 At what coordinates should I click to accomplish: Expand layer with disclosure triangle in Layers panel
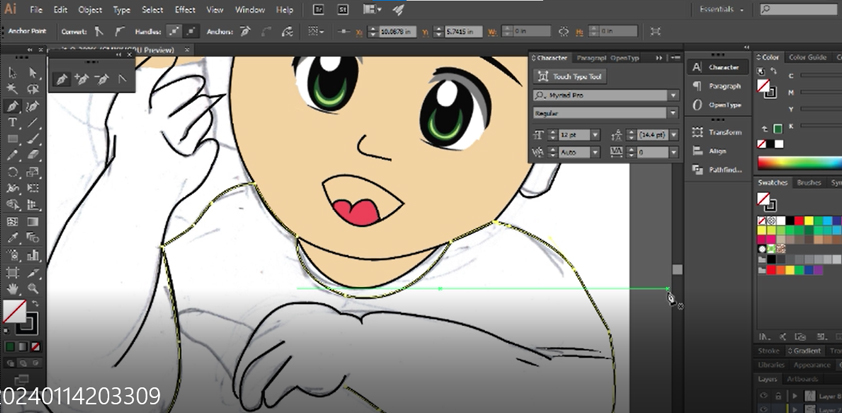795,396
